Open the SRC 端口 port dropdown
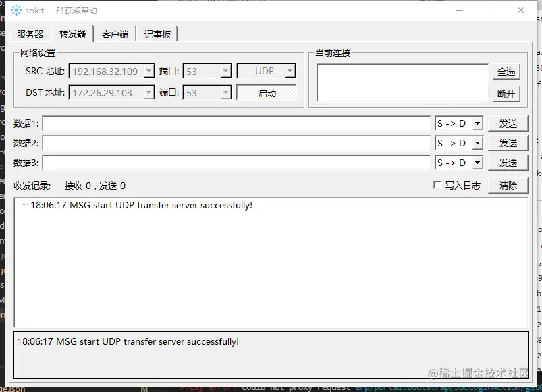542x392 pixels. pos(225,70)
